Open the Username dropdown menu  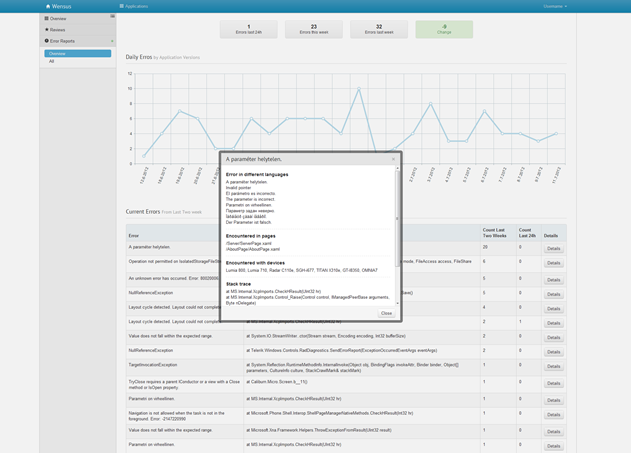[554, 6]
